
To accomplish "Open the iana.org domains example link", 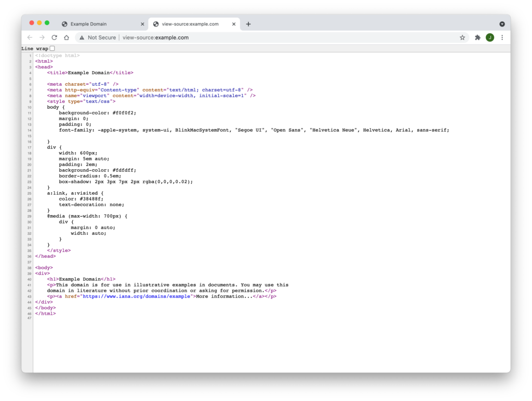I will pos(137,296).
